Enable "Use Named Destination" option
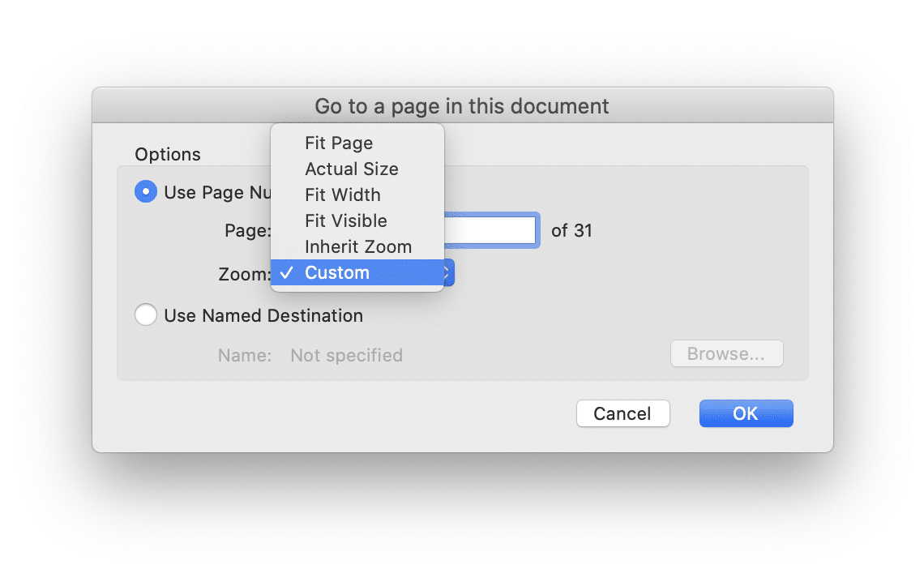The image size is (924, 569). click(x=146, y=314)
